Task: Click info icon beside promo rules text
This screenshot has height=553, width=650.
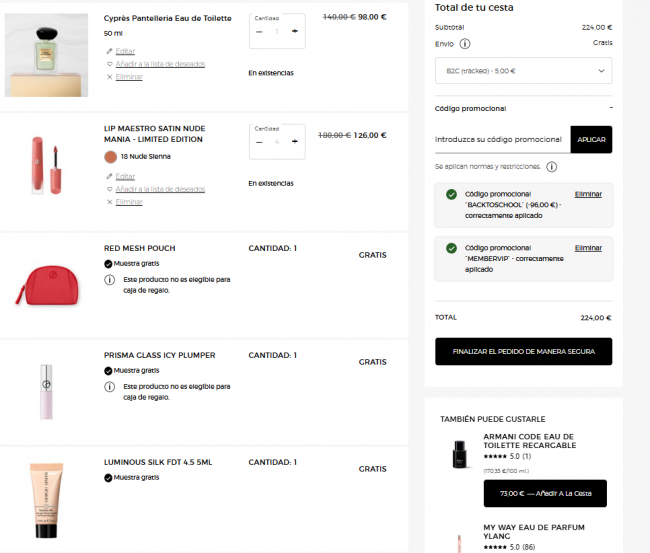Action: pos(551,167)
